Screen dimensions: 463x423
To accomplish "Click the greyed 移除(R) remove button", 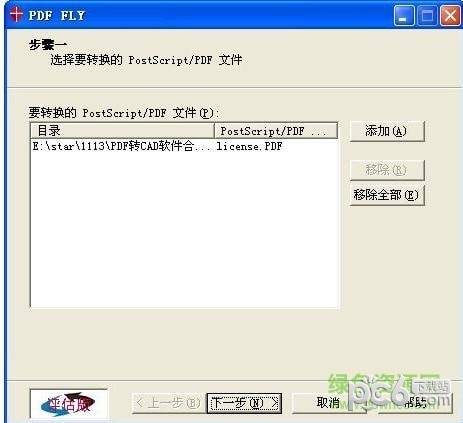I will [x=387, y=170].
